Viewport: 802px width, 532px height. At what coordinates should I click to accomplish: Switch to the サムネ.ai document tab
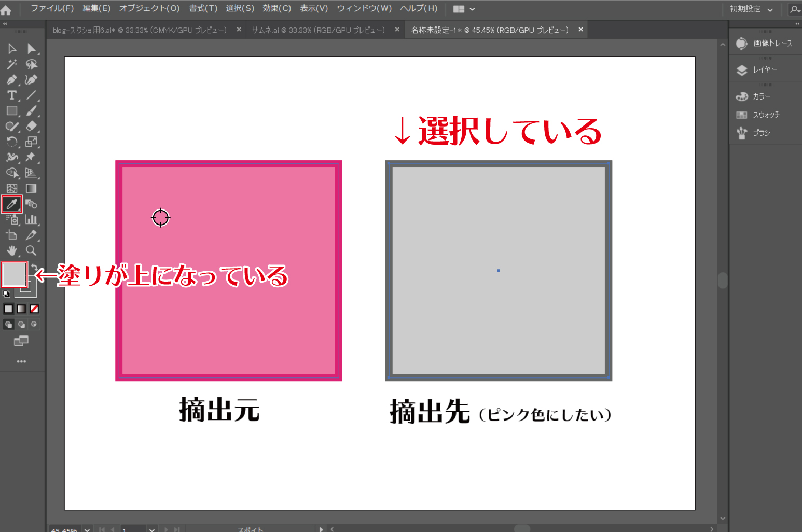pyautogui.click(x=319, y=30)
